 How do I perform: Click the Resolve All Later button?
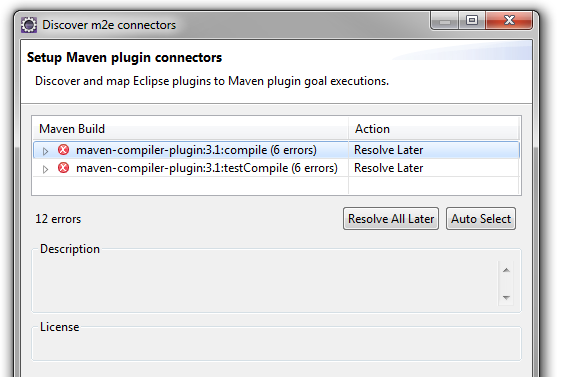[x=391, y=219]
